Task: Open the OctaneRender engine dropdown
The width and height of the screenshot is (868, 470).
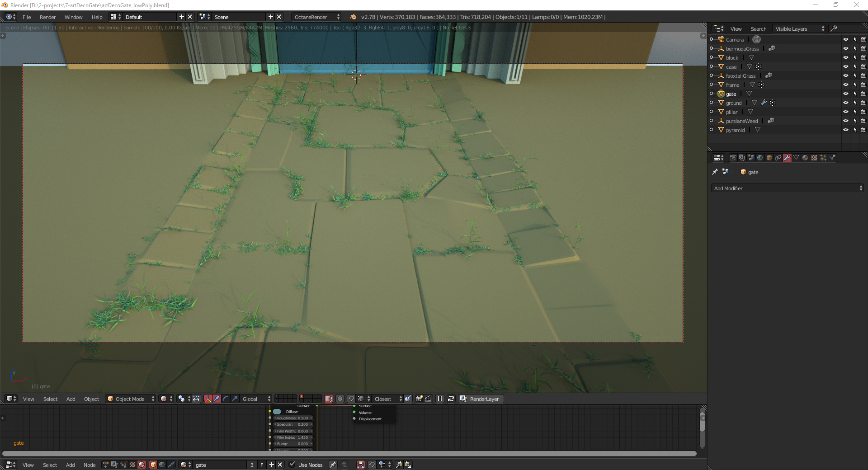Action: pos(316,17)
